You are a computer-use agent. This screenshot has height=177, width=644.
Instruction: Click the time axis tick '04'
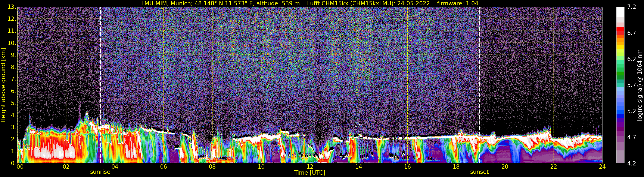click(115, 167)
